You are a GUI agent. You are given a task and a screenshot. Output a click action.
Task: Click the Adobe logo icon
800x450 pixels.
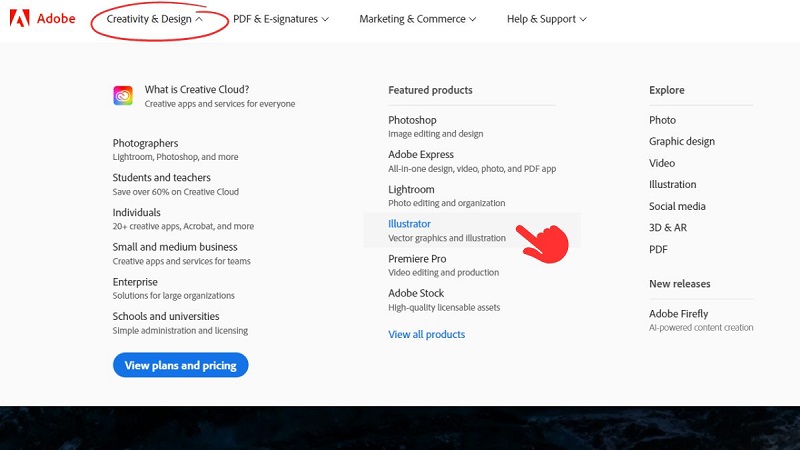coord(20,19)
